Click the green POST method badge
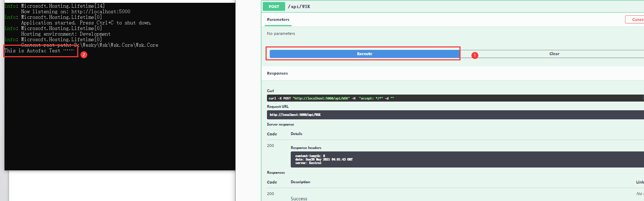Viewport: 644px width, 201px height. 274,7
